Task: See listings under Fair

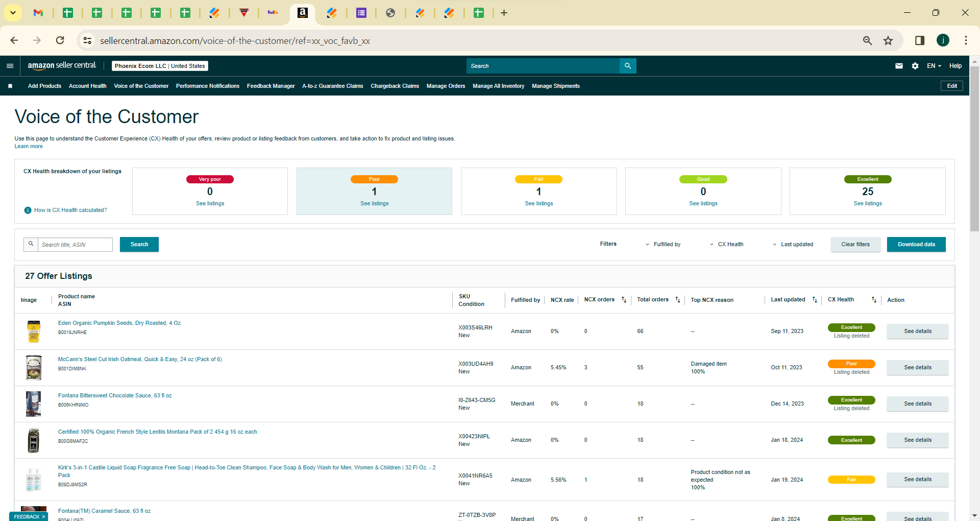Action: pos(539,203)
